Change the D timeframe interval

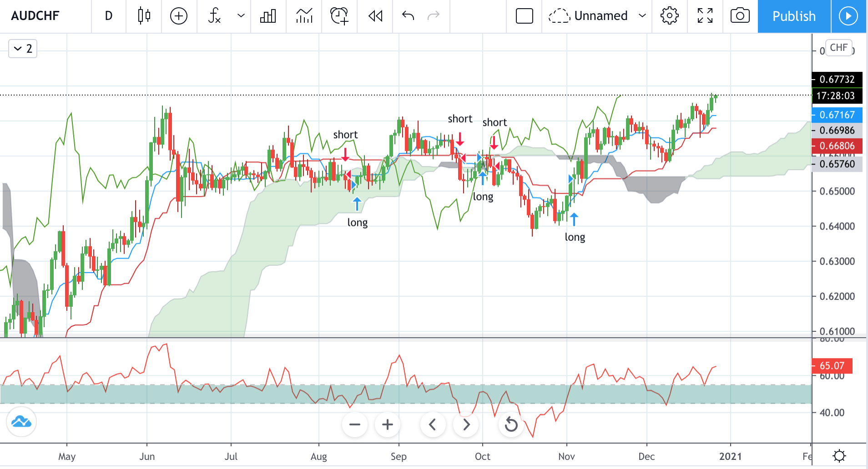click(109, 16)
